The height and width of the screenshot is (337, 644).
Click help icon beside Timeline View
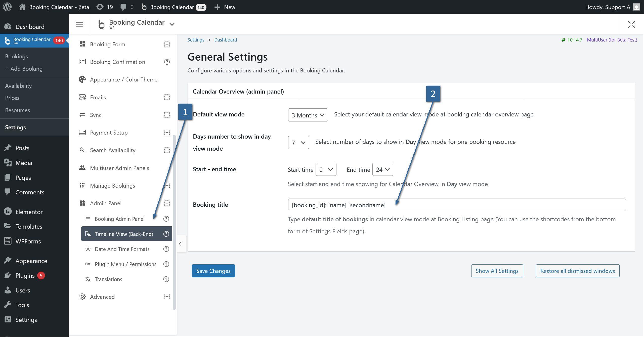166,234
